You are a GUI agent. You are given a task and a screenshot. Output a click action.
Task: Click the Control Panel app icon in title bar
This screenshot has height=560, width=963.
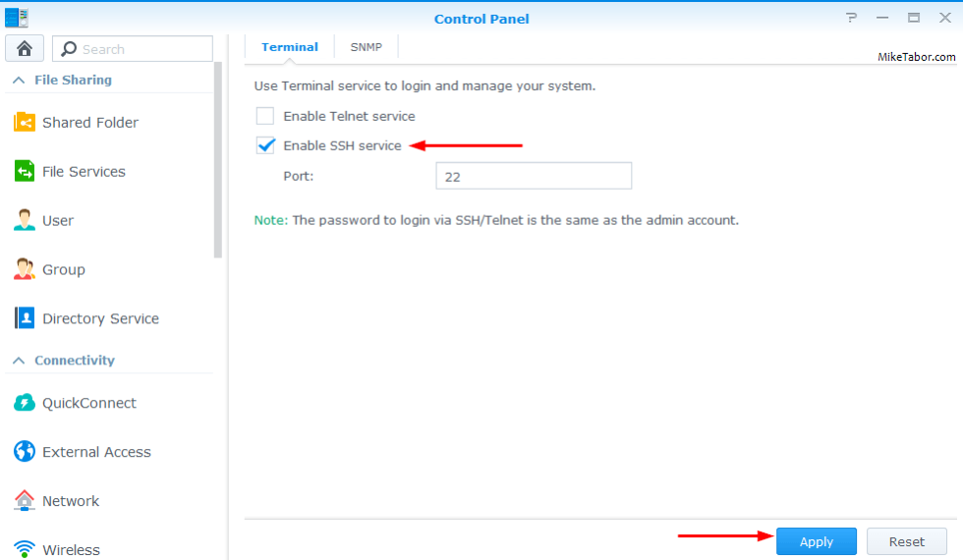pos(17,18)
